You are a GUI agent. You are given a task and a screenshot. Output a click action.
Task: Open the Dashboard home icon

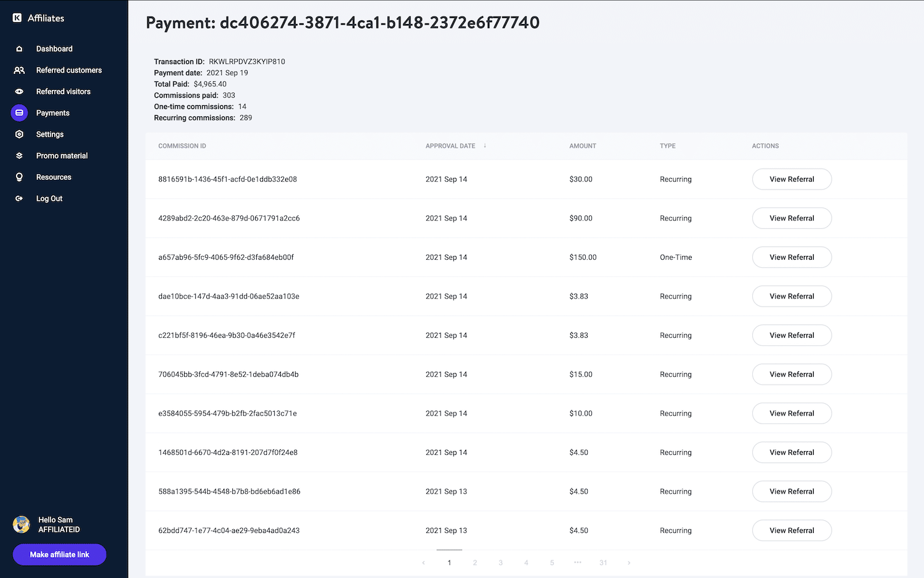pos(19,49)
